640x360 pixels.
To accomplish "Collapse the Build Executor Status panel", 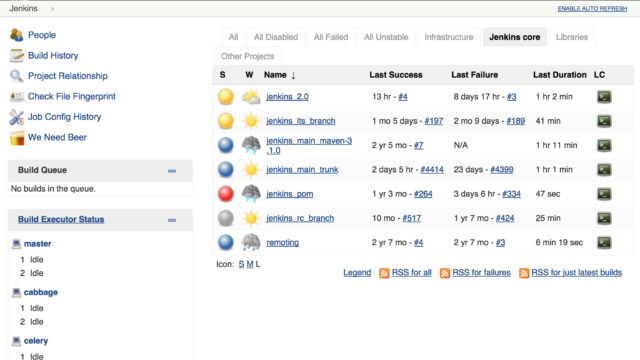I will point(172,220).
